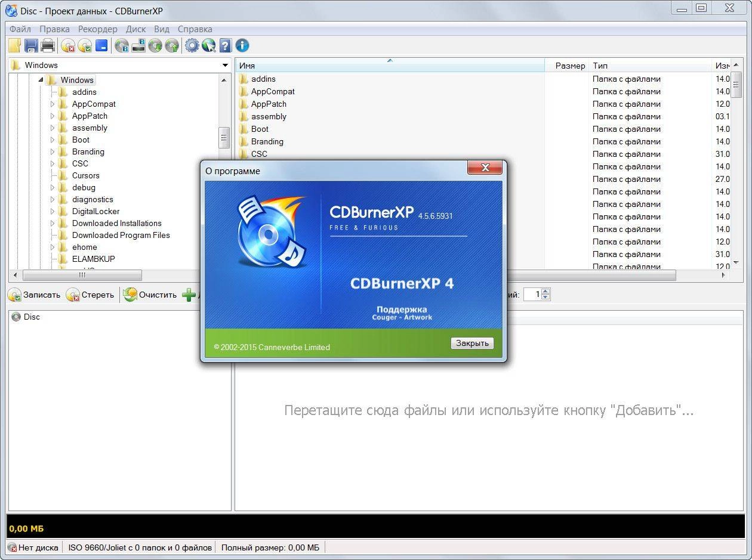Image resolution: width=752 pixels, height=560 pixels.
Task: Select Downloaded Program Files in the tree
Action: coord(121,235)
